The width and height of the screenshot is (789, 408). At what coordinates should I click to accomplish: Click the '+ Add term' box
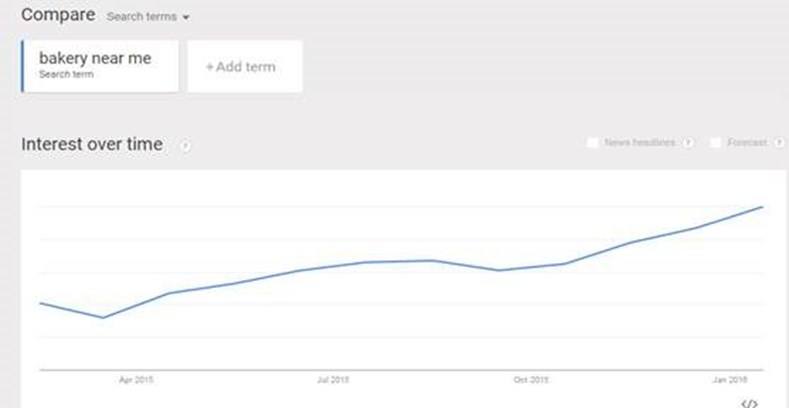pyautogui.click(x=245, y=66)
